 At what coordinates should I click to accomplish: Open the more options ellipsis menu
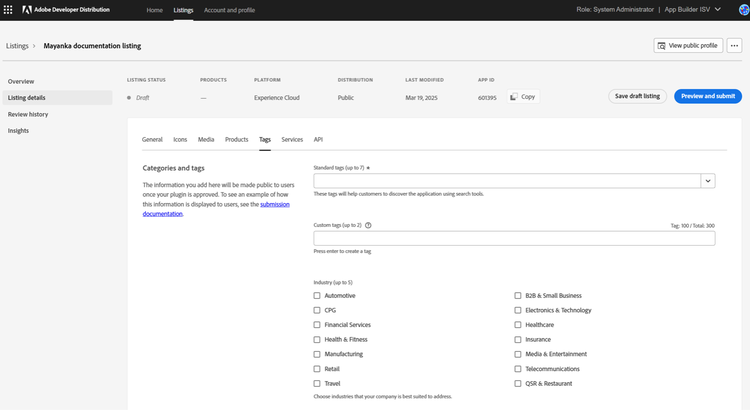point(734,45)
